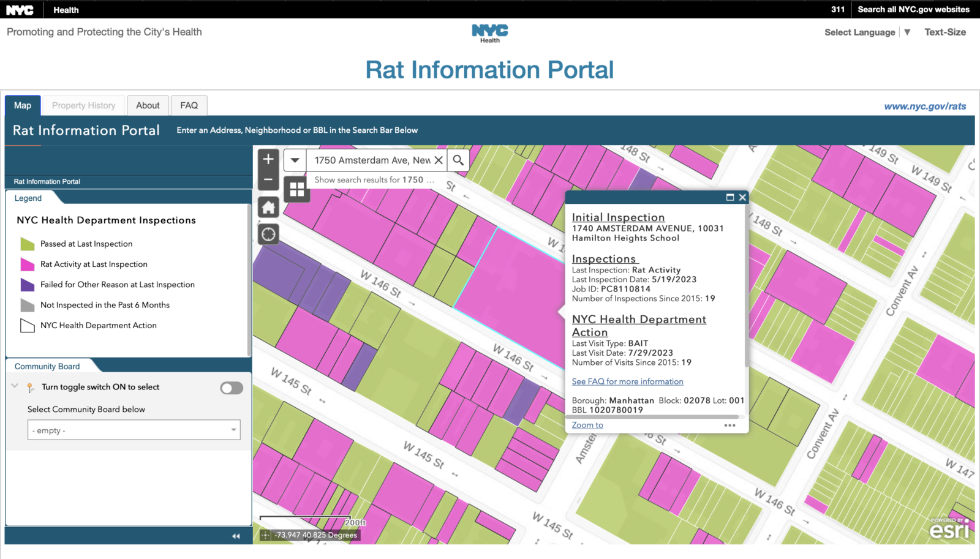Open the Community Board selection dropdown
The width and height of the screenshot is (980, 559).
(134, 430)
